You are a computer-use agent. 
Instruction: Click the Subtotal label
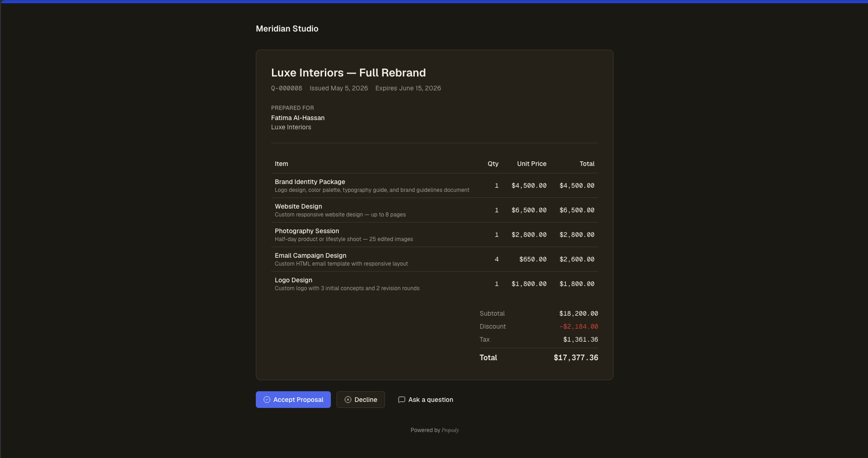(492, 313)
